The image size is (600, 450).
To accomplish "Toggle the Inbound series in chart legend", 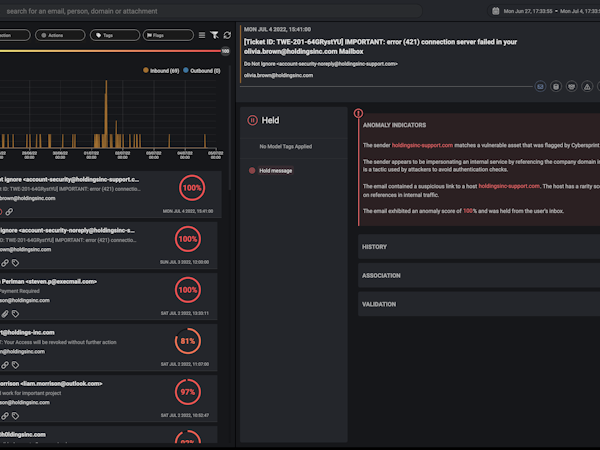I will pos(161,71).
